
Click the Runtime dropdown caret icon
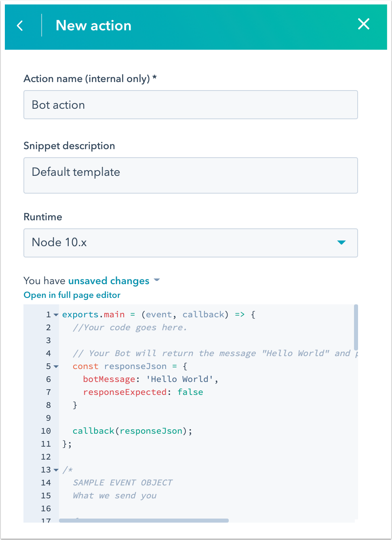(x=341, y=243)
